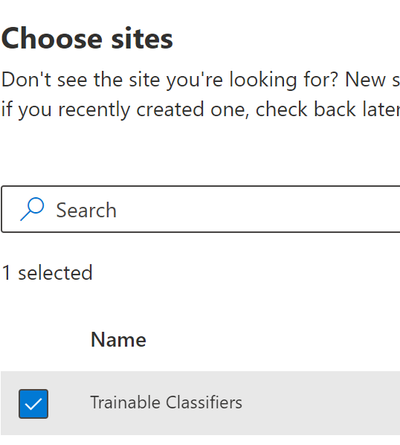This screenshot has width=400, height=445.
Task: Sort by the Name column header
Action: 118,340
